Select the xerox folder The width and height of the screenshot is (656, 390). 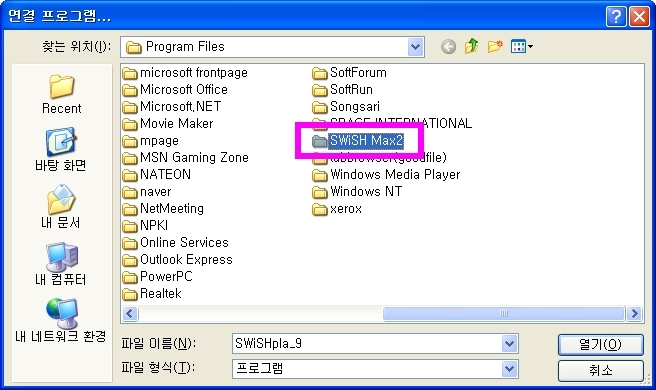coord(337,209)
